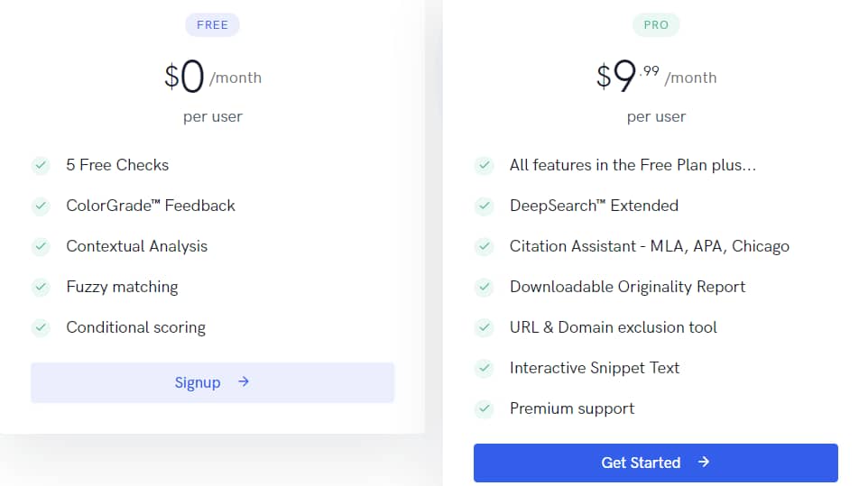This screenshot has width=868, height=486.
Task: Click checkmark icon beside Conditional scoring
Action: tap(41, 327)
